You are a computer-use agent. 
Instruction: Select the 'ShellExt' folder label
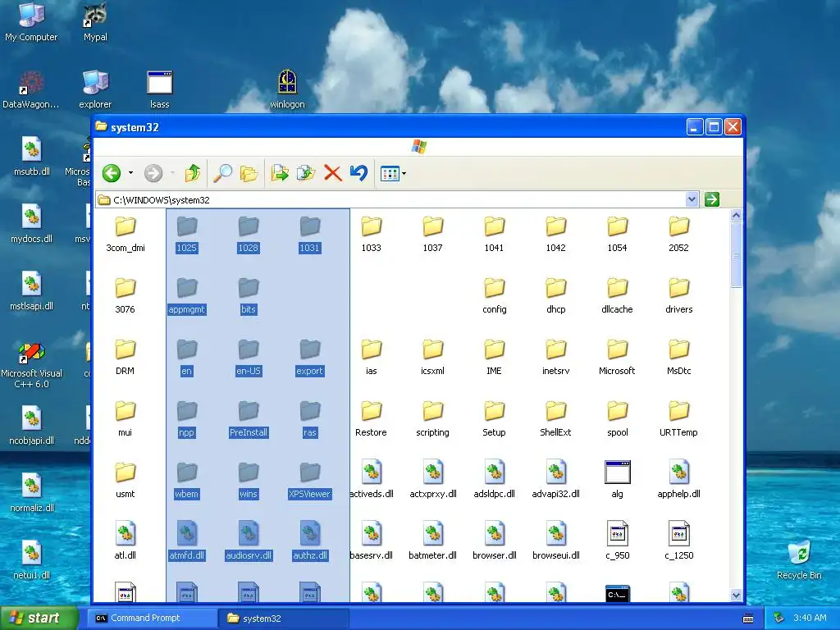click(555, 432)
